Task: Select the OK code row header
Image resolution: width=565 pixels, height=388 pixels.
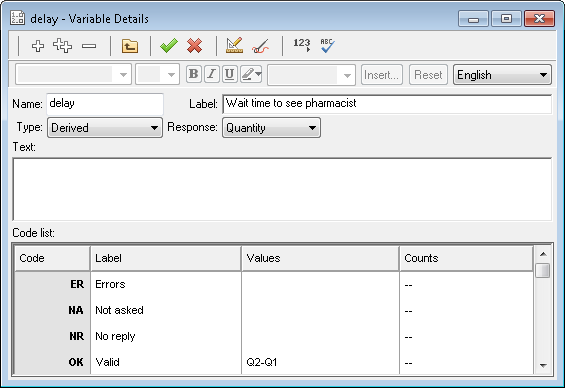Action: click(x=52, y=362)
